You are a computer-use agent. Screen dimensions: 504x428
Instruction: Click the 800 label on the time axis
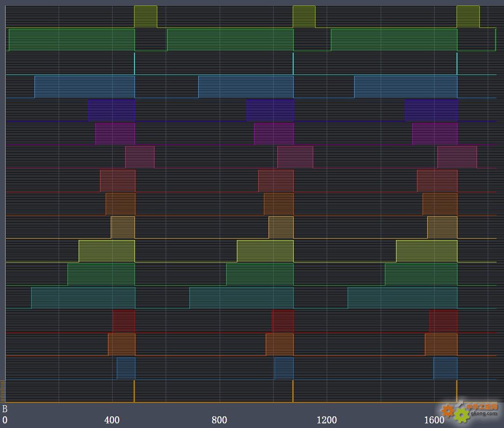coord(220,420)
